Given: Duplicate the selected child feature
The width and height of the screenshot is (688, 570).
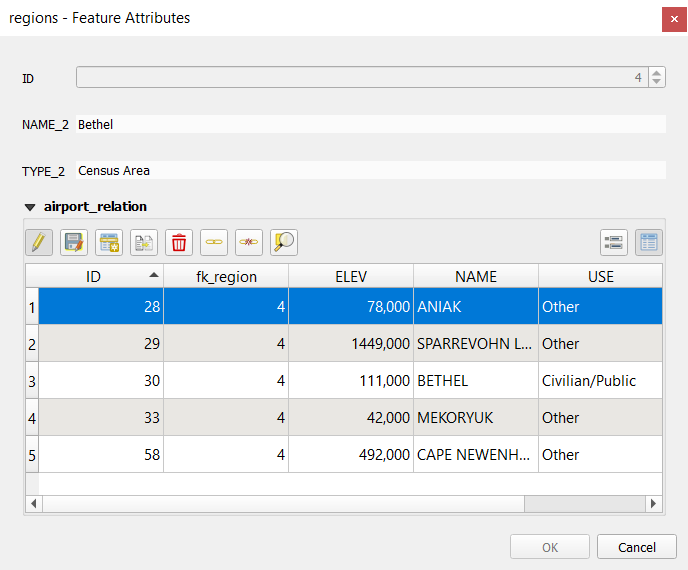Looking at the screenshot, I should [143, 242].
